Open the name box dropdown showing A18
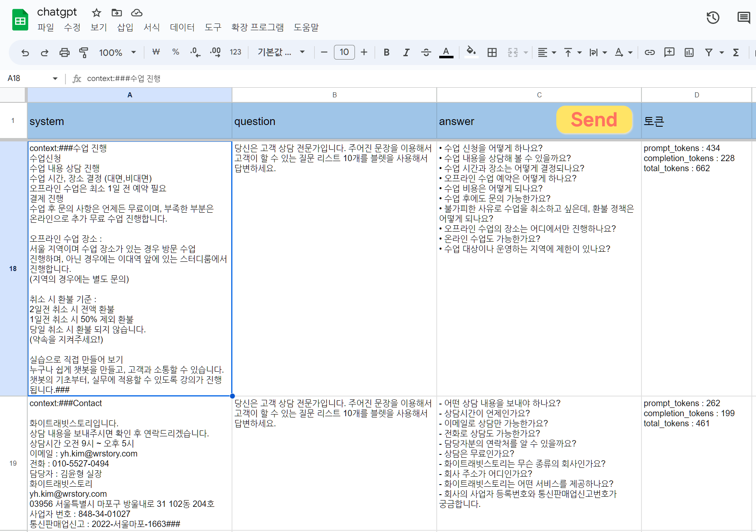Screen dimensions: 756x532 click(55, 78)
